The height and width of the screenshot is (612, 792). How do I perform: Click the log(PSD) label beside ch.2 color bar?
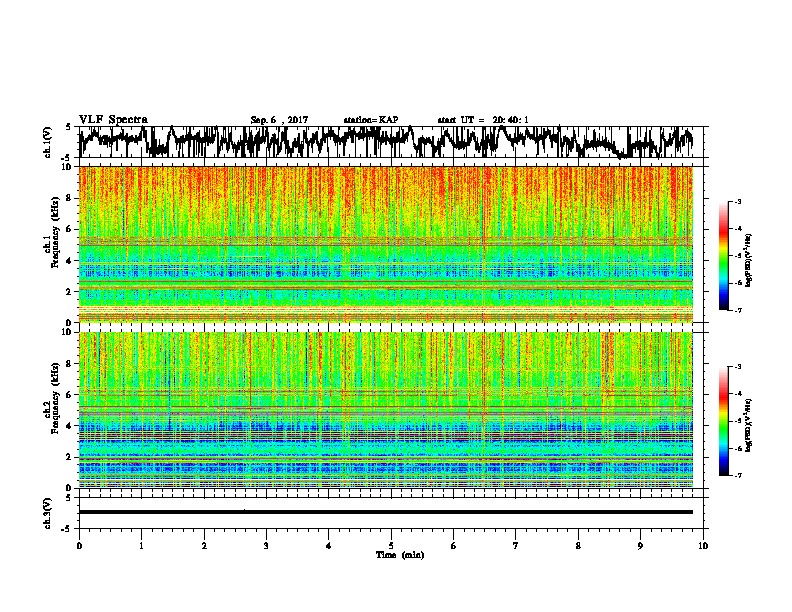pyautogui.click(x=749, y=425)
